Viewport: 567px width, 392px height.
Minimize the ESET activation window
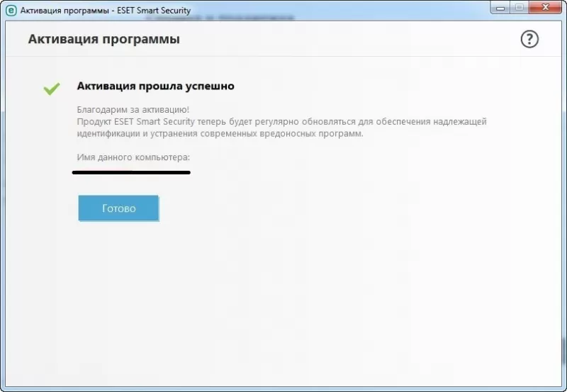(500, 8)
